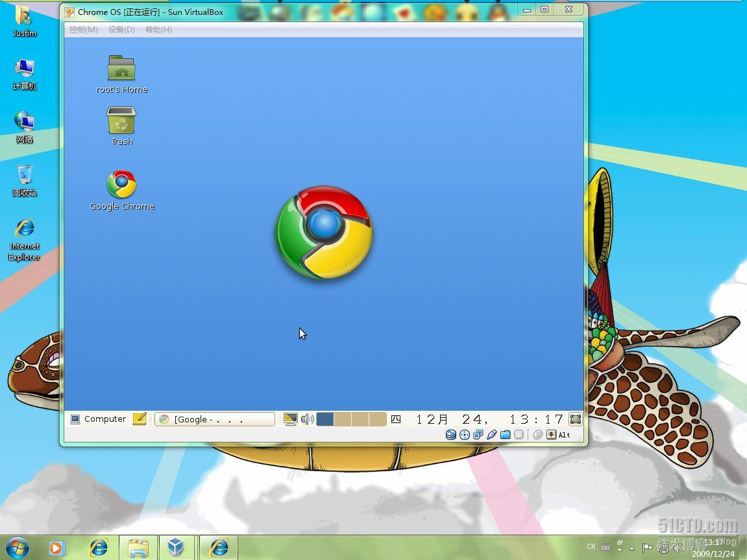This screenshot has height=560, width=747.
Task: Click the VirtualBox CD/DVD status icon
Action: pyautogui.click(x=465, y=434)
